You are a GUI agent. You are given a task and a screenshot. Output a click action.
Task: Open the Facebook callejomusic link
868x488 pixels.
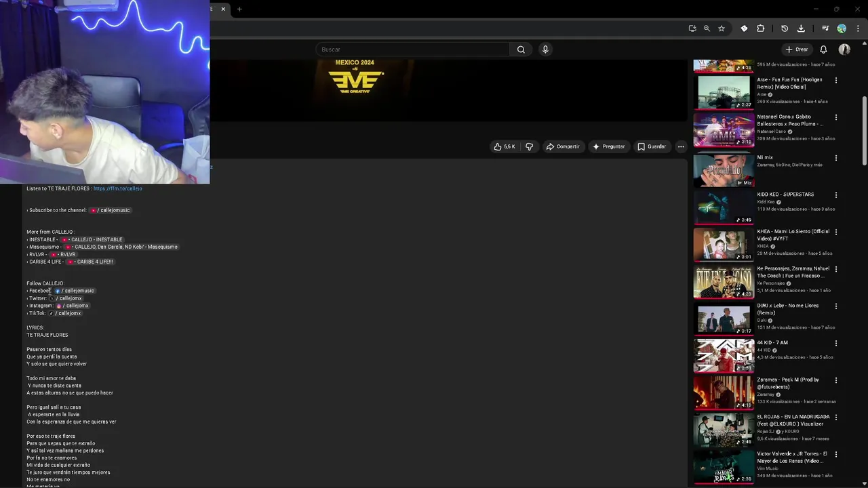point(75,291)
